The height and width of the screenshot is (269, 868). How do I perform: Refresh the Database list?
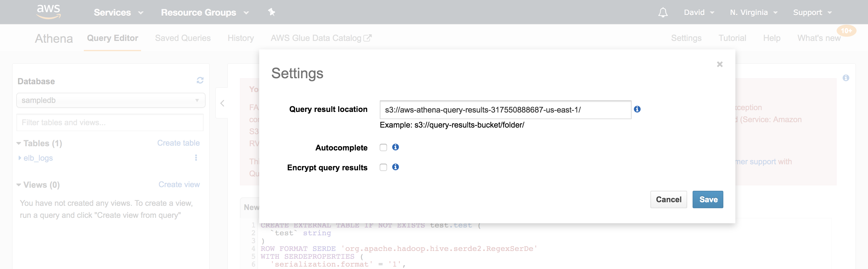coord(200,80)
